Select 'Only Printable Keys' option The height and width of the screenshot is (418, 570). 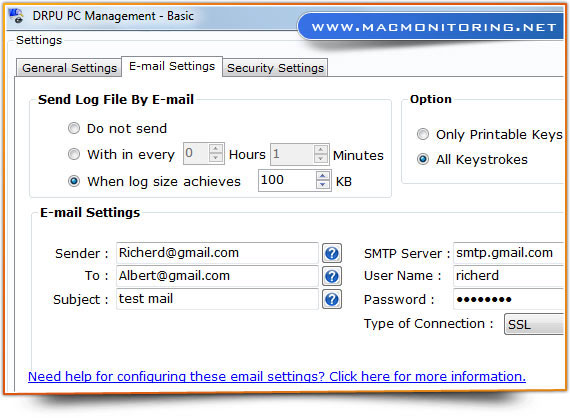click(423, 134)
